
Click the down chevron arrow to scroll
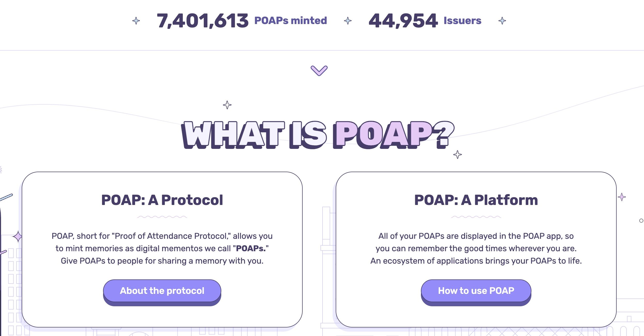[319, 71]
